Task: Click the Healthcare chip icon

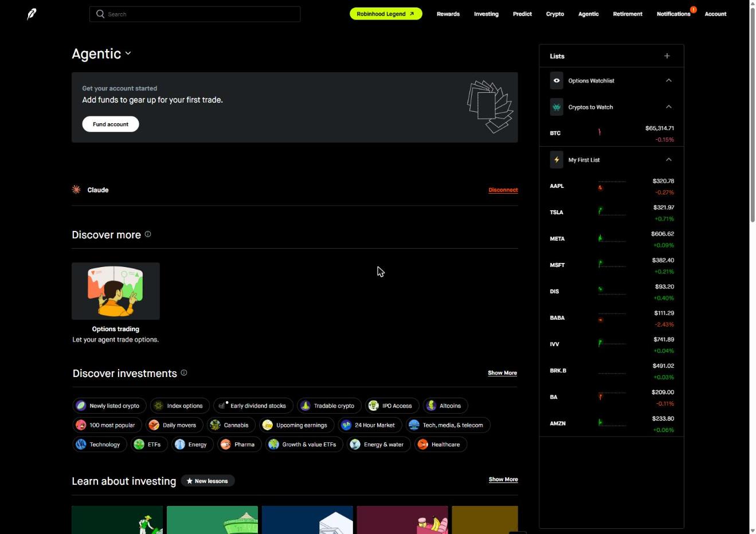Action: pos(423,445)
